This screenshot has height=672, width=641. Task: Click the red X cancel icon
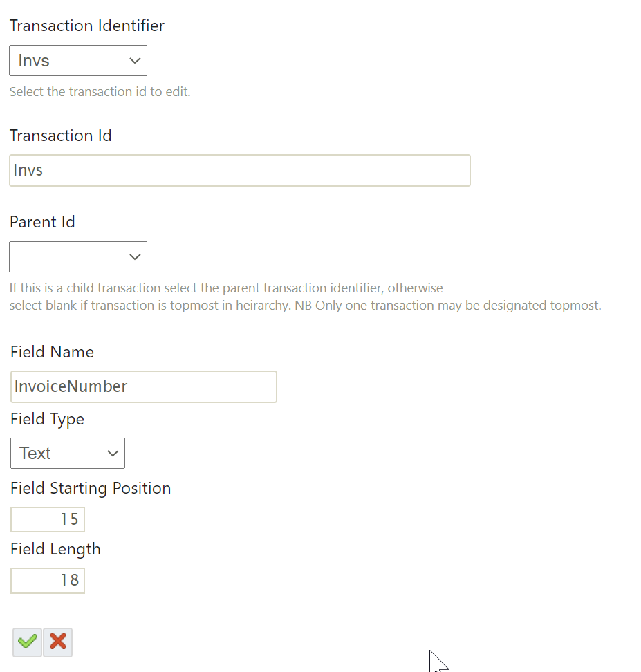pyautogui.click(x=58, y=642)
